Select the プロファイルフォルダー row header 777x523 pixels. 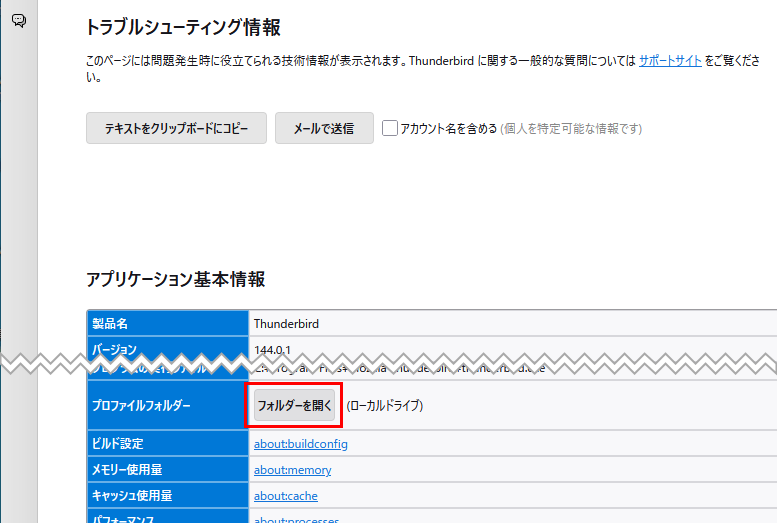tap(140, 406)
